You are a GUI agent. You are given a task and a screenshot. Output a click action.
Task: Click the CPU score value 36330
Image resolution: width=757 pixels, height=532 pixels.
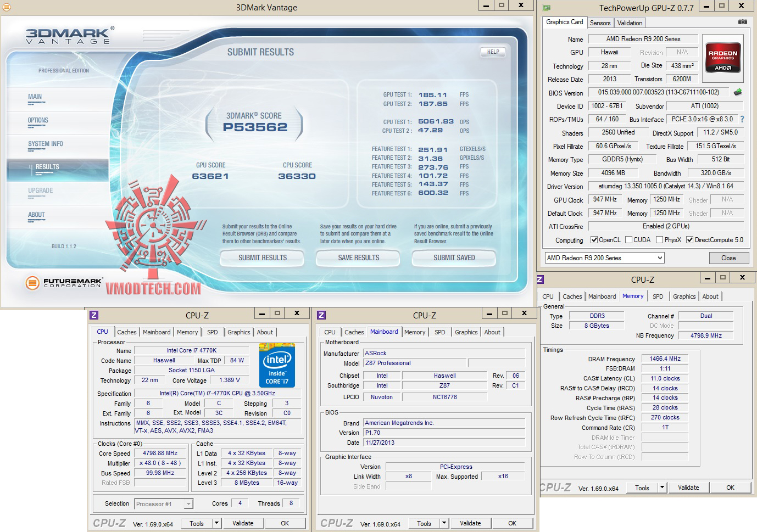point(297,176)
